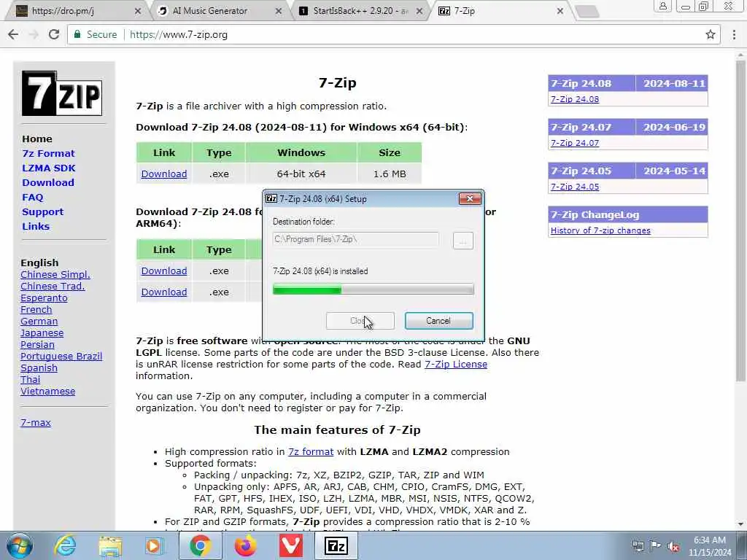The height and width of the screenshot is (560, 747).
Task: Click the muted volume tray icon
Action: click(673, 547)
